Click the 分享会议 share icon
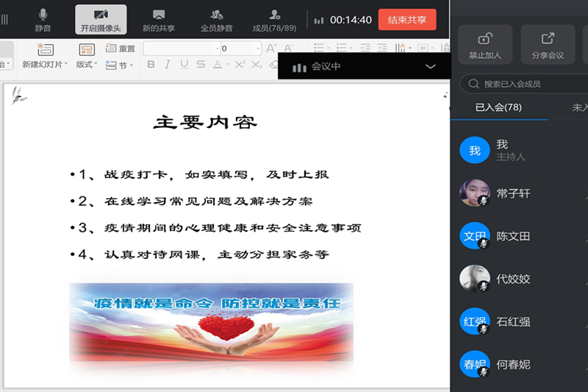 point(548,44)
